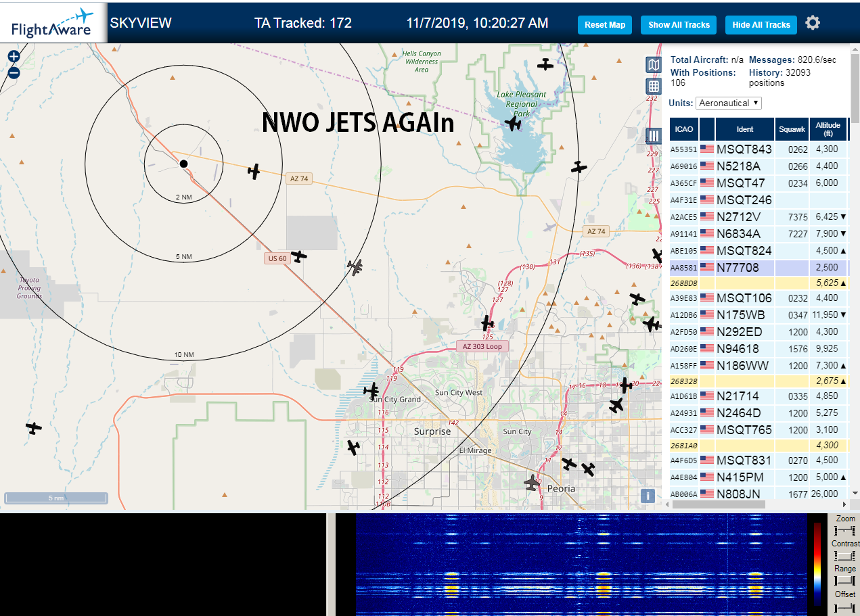Select the MSQT106 aircraft row

(759, 298)
